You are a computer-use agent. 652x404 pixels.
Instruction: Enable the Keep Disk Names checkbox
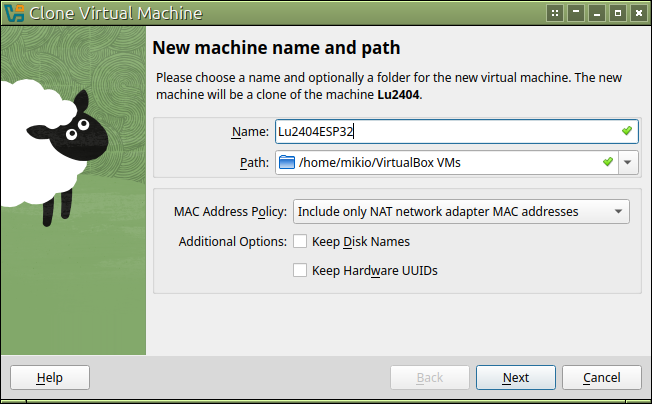coord(300,241)
